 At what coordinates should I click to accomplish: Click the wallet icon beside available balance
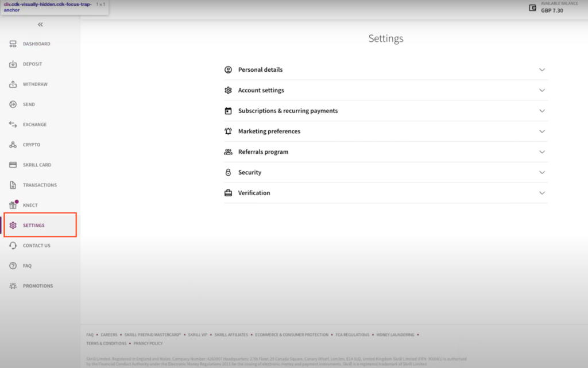click(x=532, y=7)
